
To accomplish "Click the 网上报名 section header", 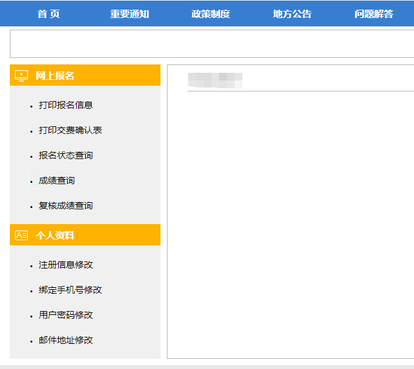I will (x=85, y=75).
